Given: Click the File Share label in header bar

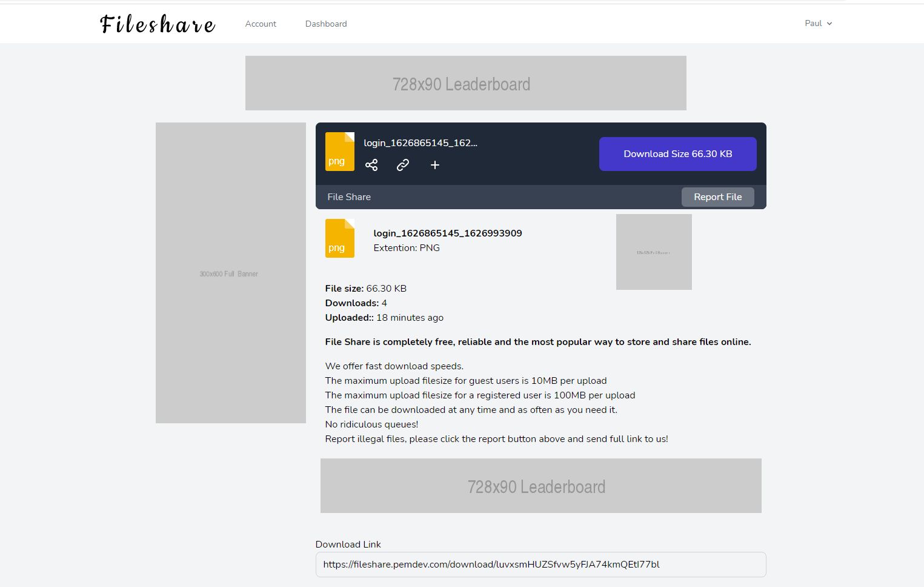Looking at the screenshot, I should [x=349, y=197].
